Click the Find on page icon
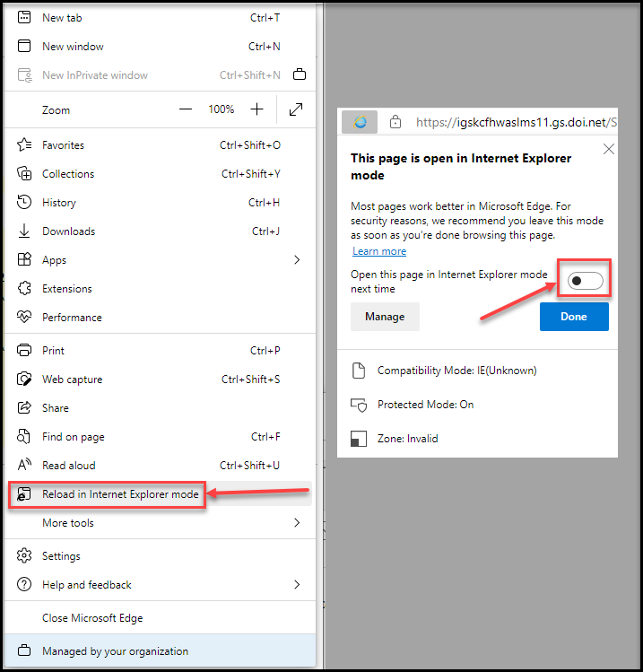This screenshot has width=643, height=672. tap(23, 436)
